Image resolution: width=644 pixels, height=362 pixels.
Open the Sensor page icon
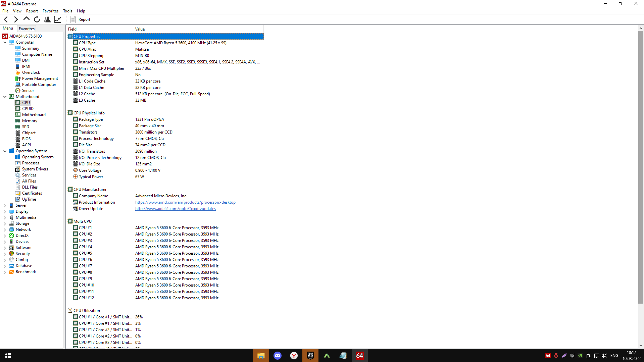pos(18,91)
